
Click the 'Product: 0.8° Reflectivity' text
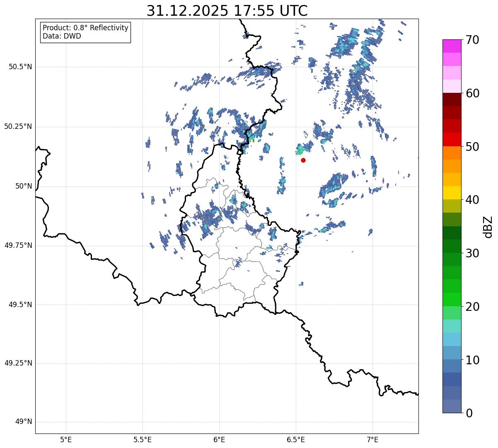[86, 28]
